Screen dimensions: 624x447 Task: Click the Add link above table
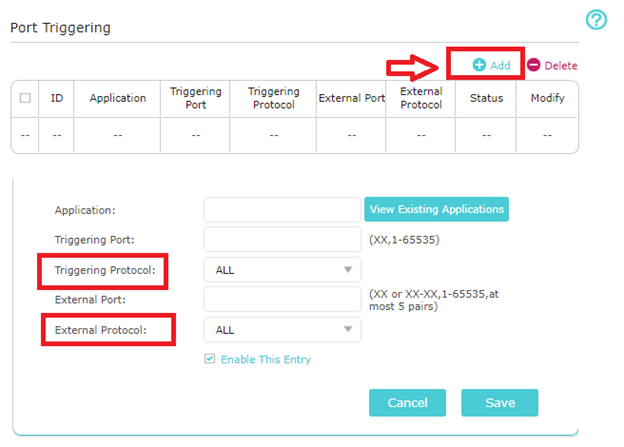coord(500,66)
